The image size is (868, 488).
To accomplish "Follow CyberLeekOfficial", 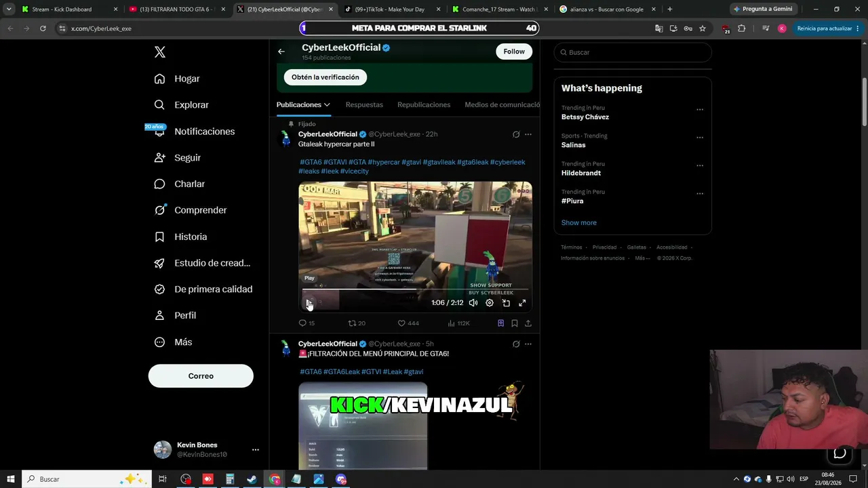I will click(x=514, y=52).
